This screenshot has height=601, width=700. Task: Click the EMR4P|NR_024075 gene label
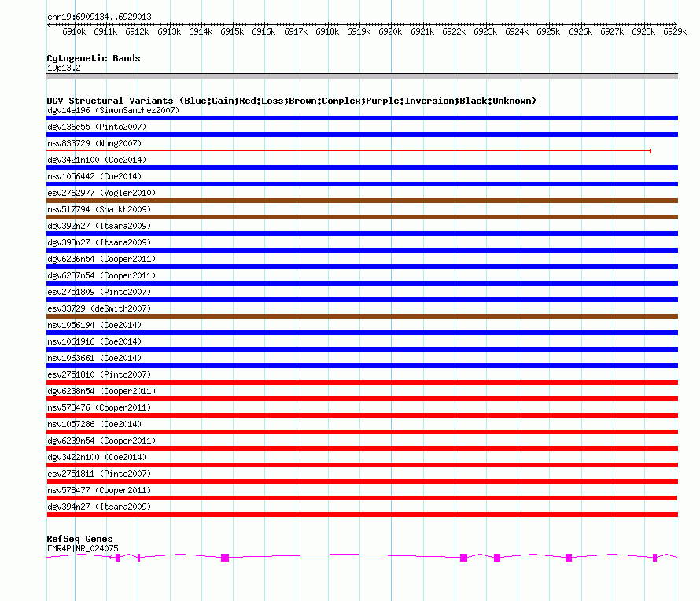tap(83, 548)
